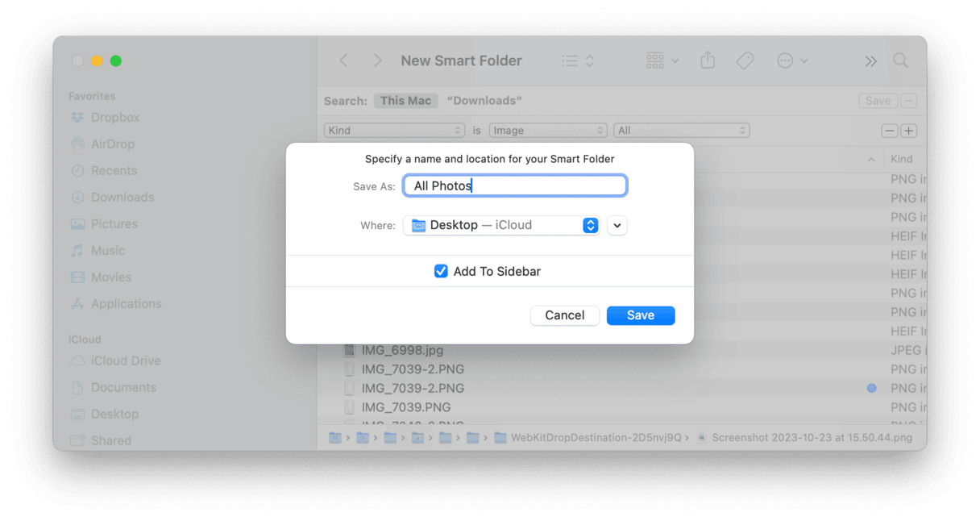Open the Kind criteria dropdown

pyautogui.click(x=395, y=130)
